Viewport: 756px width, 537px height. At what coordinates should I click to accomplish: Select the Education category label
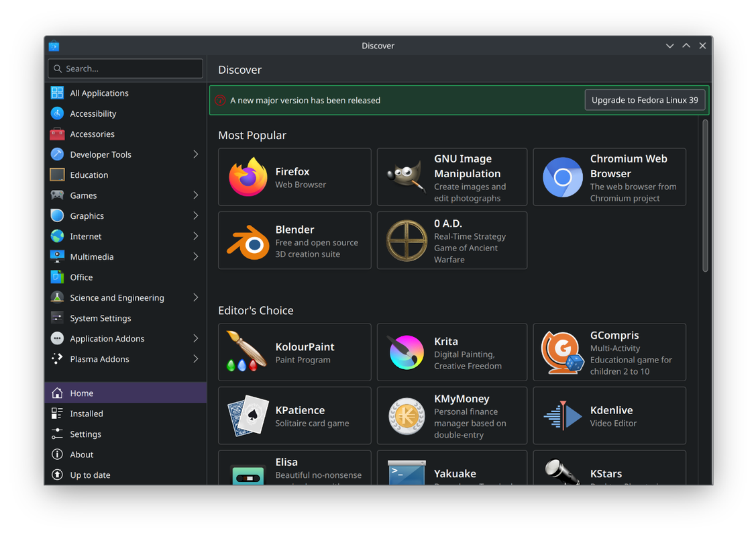click(89, 175)
